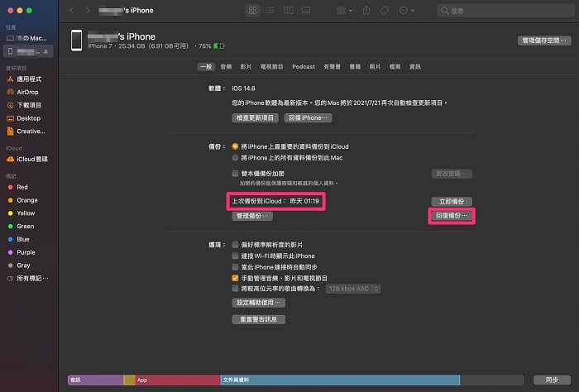Click the battery charging icon beside 75%

coord(218,46)
